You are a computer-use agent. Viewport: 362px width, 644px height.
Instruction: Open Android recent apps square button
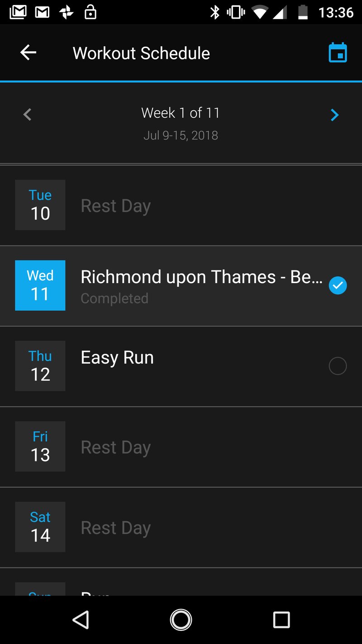281,620
